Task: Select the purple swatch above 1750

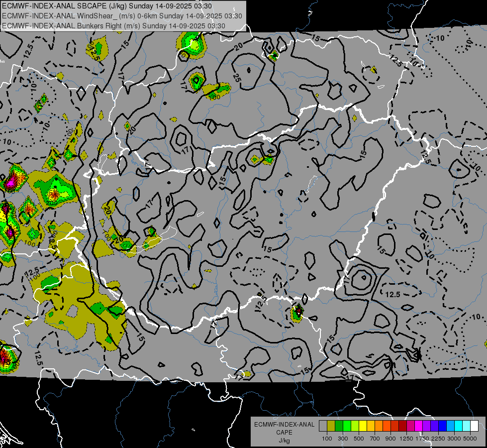Action: 426,426
